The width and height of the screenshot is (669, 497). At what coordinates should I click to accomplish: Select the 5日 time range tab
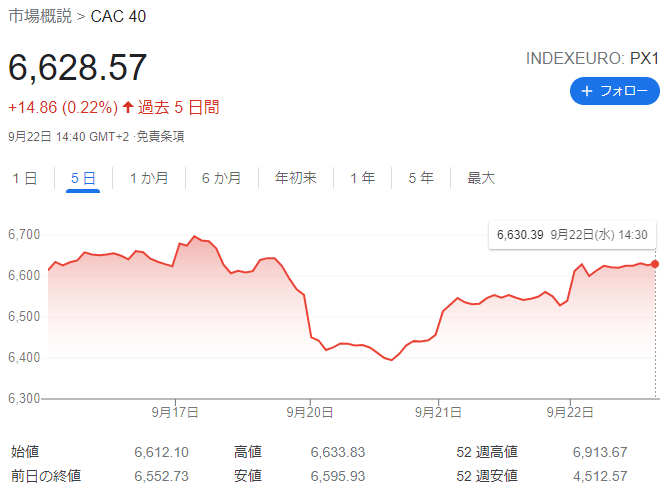tap(83, 178)
